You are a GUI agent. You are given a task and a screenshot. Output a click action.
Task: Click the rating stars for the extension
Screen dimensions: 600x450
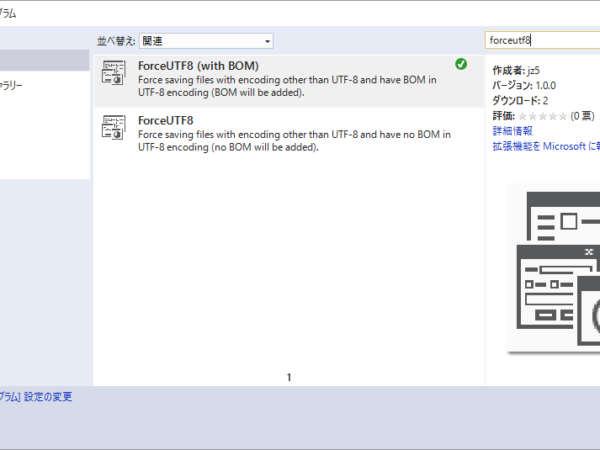tap(542, 116)
